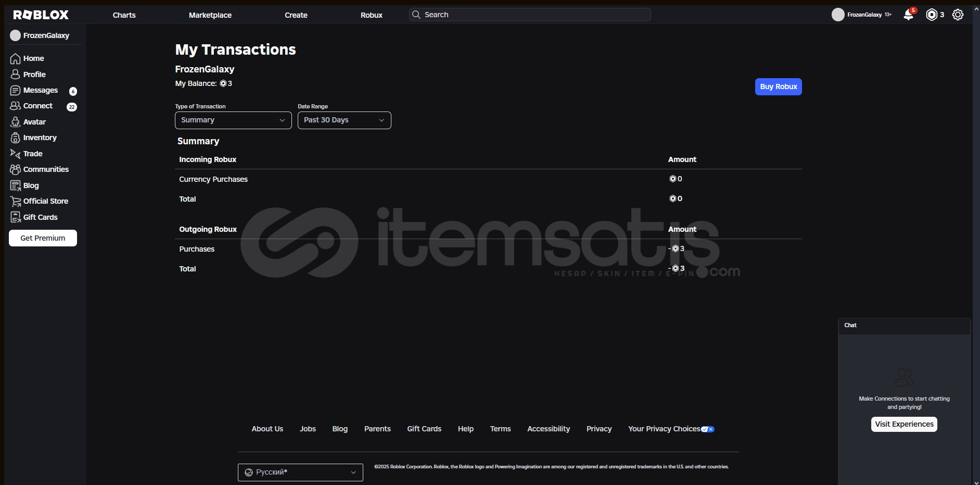Click the outgoing Purchases row label
The height and width of the screenshot is (485, 980).
tap(197, 249)
